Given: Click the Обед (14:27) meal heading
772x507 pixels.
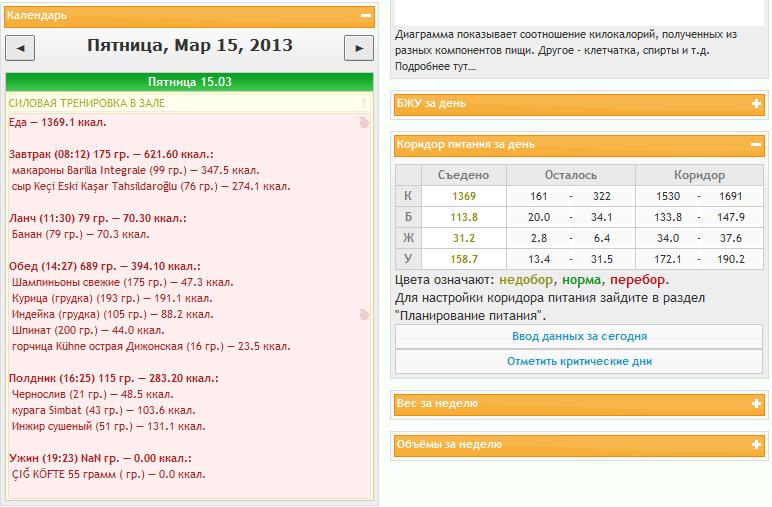Looking at the screenshot, I should coord(104,266).
